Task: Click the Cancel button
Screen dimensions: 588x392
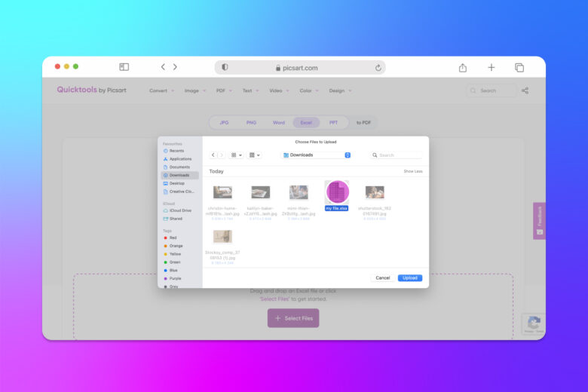Action: pos(382,278)
